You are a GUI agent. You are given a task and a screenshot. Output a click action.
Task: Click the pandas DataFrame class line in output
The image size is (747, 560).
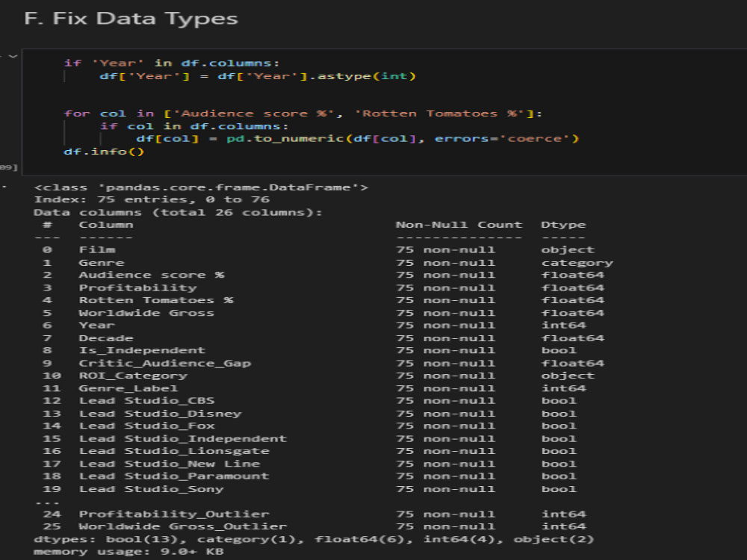[201, 187]
